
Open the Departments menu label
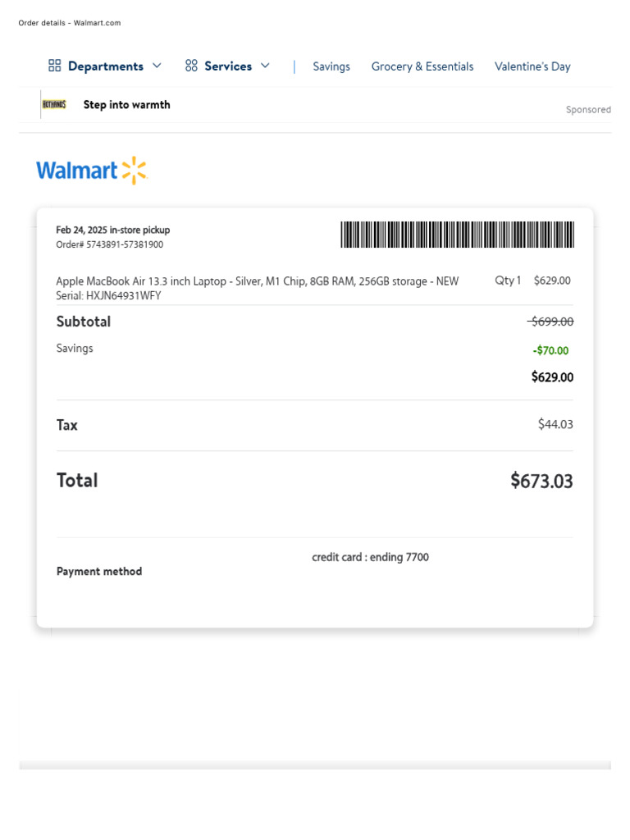106,66
